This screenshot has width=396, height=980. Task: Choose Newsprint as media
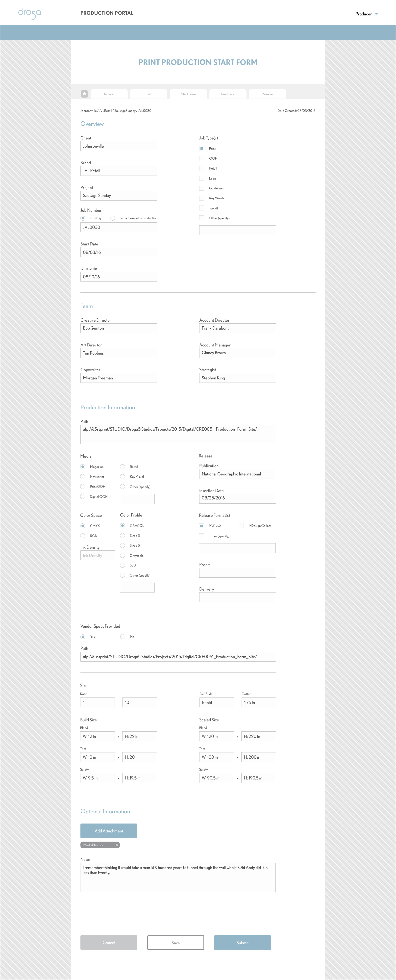(83, 477)
